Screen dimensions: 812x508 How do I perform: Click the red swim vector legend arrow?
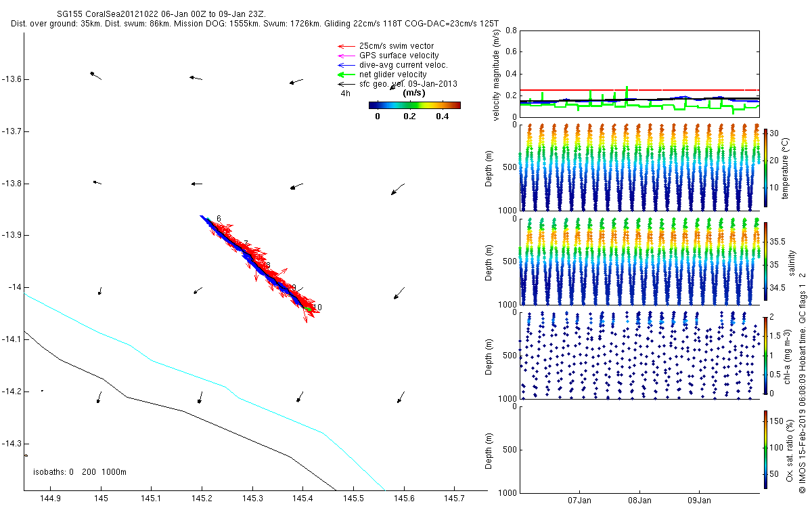coord(346,46)
